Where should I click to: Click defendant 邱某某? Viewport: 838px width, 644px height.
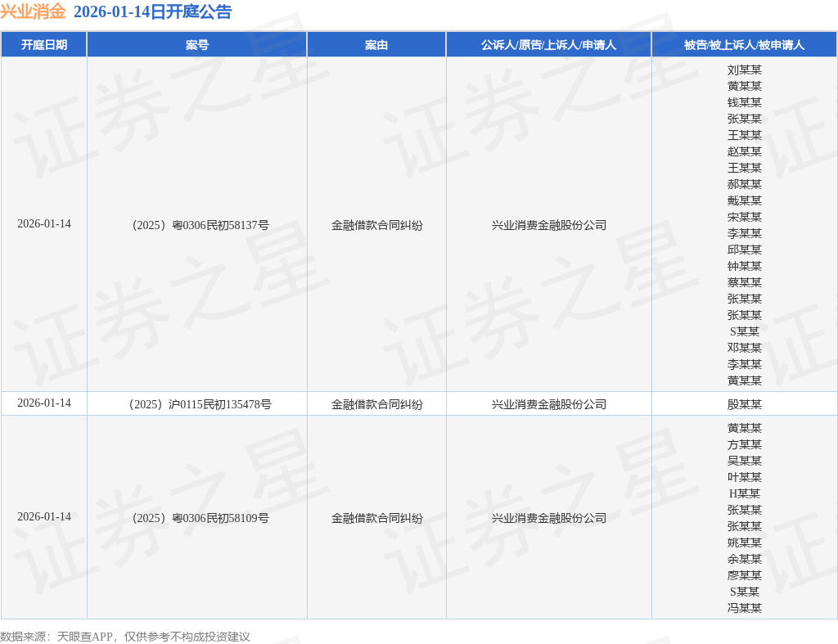point(745,250)
